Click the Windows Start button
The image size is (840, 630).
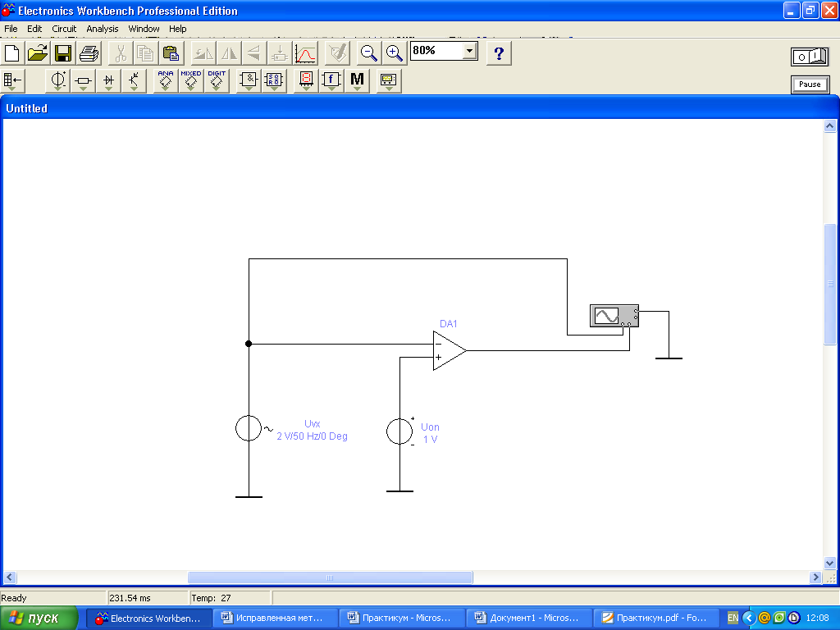tap(39, 619)
